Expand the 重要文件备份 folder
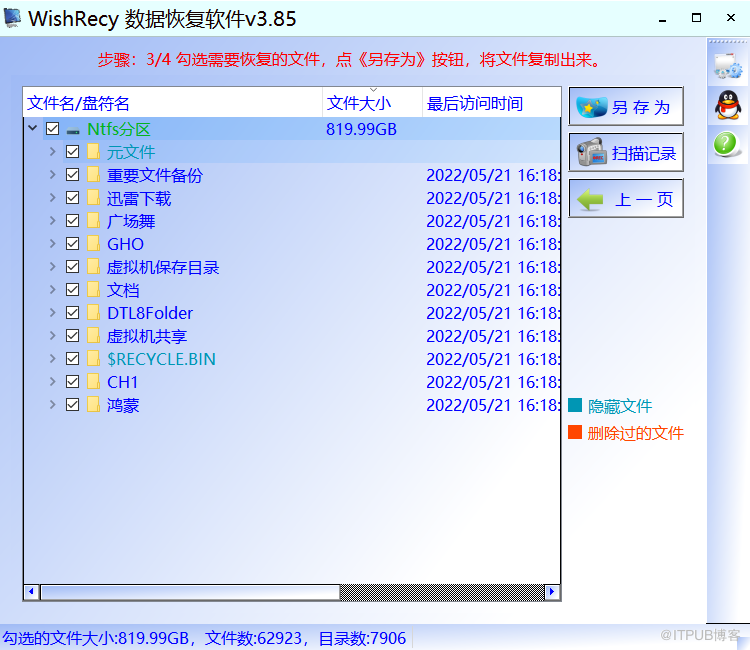 (x=53, y=175)
